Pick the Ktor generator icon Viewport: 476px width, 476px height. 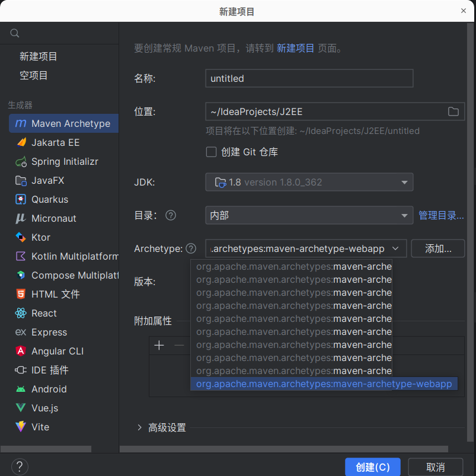point(21,237)
